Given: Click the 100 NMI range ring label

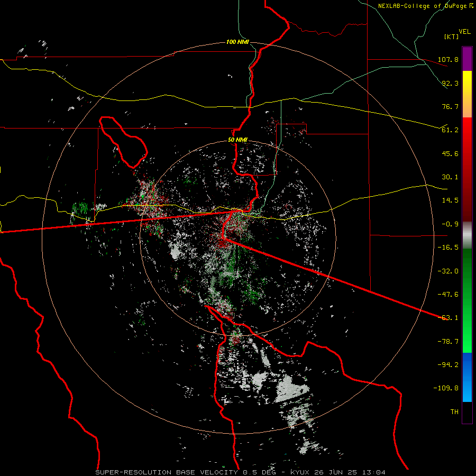Looking at the screenshot, I should click(237, 42).
